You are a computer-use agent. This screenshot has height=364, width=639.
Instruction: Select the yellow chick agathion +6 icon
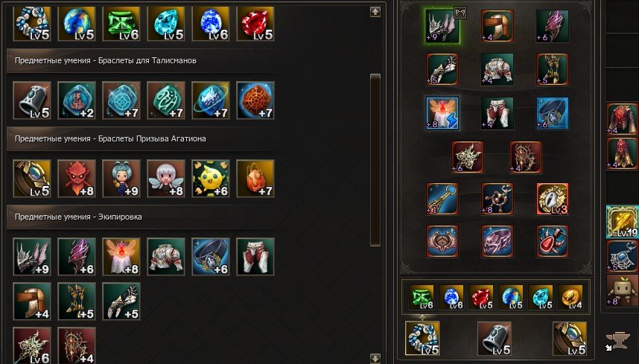tap(210, 179)
